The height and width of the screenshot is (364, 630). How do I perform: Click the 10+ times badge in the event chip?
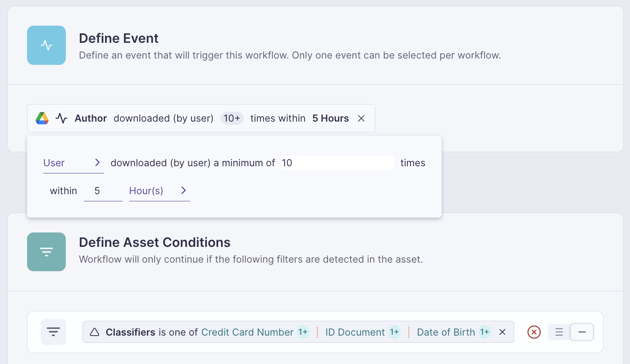(x=232, y=118)
